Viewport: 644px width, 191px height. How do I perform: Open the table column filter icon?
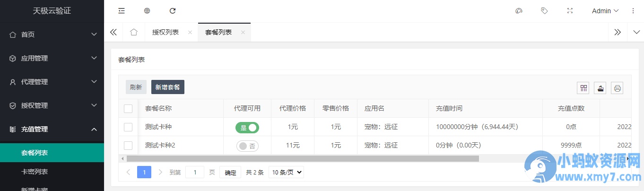coord(583,88)
